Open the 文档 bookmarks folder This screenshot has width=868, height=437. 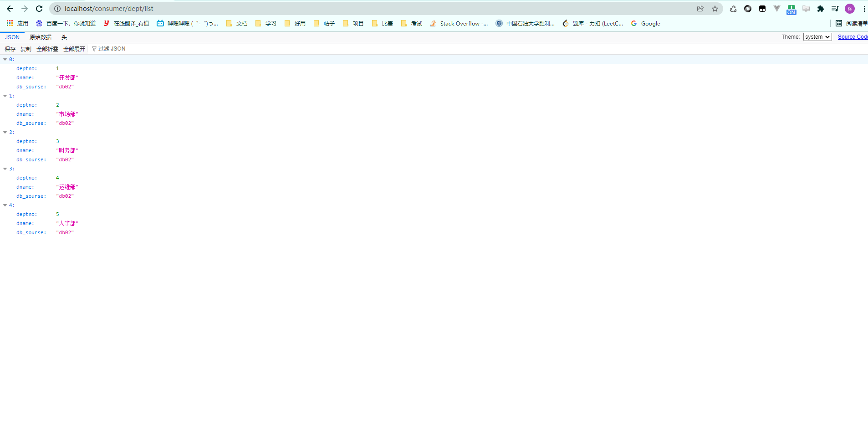(x=237, y=23)
